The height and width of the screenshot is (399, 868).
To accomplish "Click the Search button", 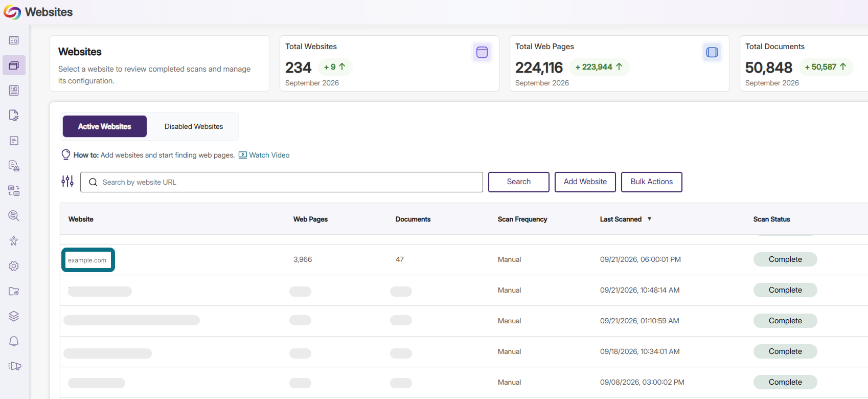I will pyautogui.click(x=519, y=182).
